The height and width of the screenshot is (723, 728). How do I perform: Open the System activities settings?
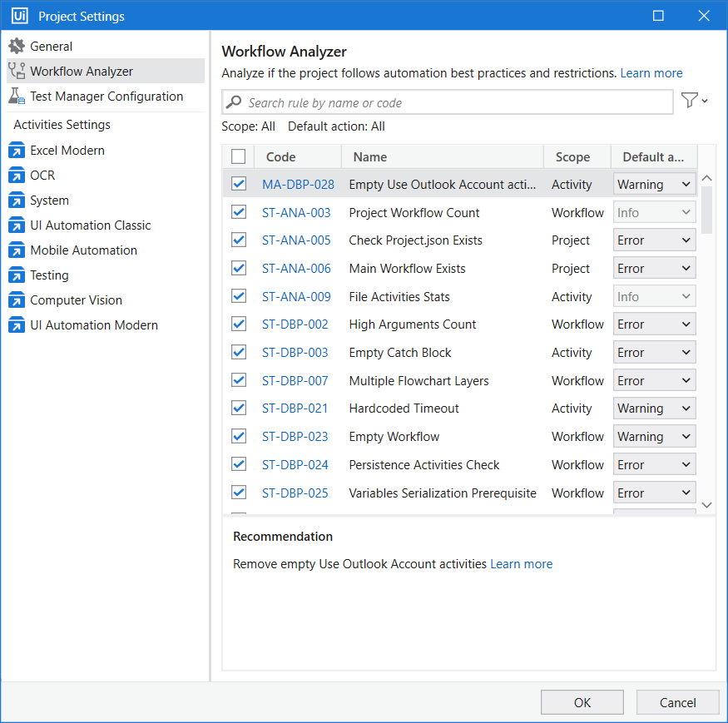[49, 201]
